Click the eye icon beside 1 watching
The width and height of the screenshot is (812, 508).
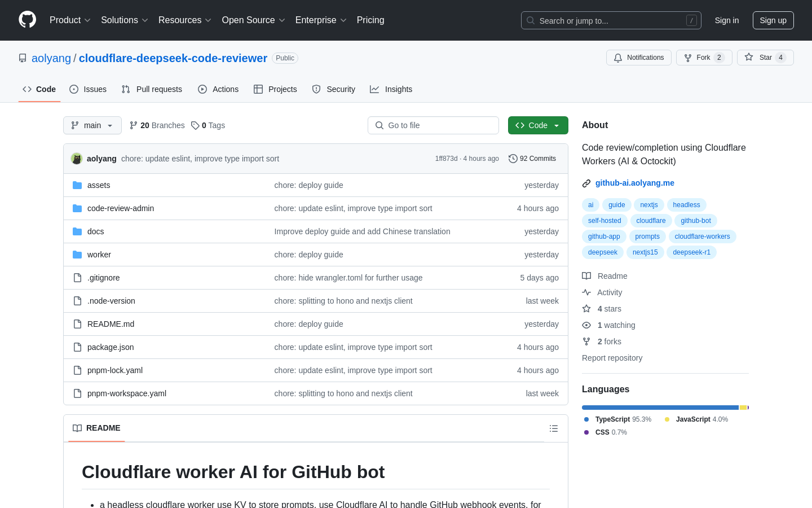pos(586,325)
